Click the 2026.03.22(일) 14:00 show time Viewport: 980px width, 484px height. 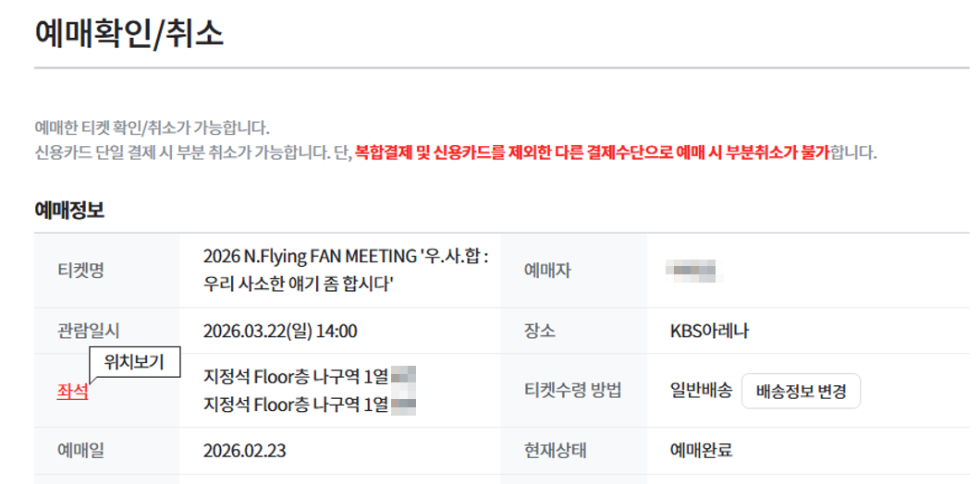pos(280,331)
